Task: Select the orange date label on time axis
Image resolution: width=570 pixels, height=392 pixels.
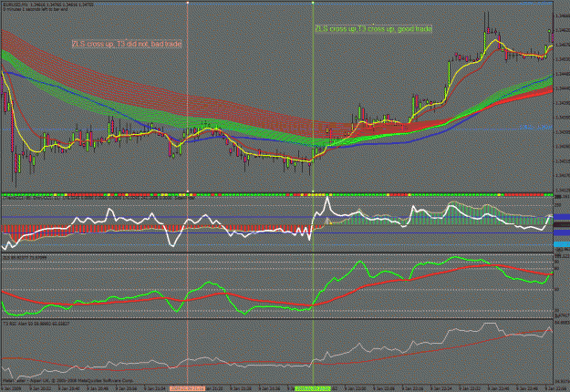Action: 188,388
